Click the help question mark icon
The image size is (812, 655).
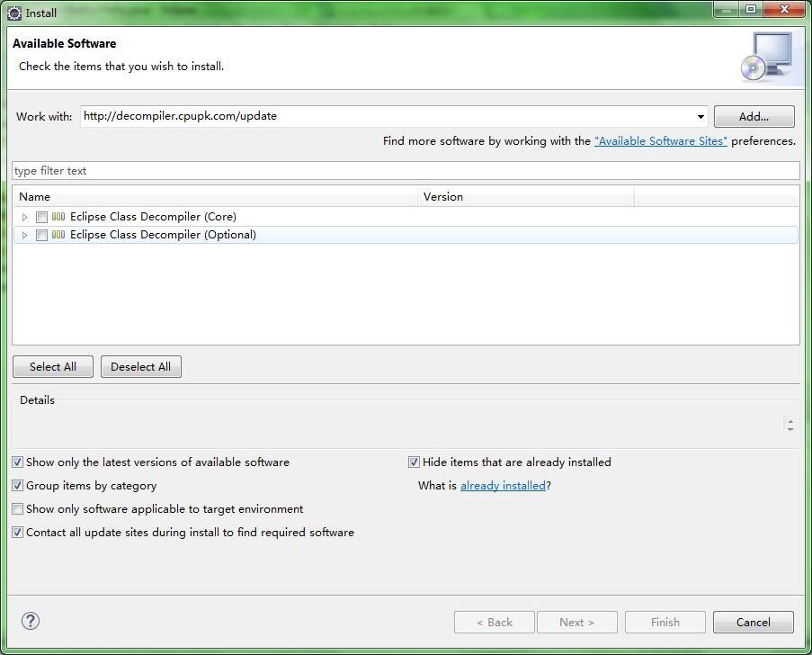coord(31,621)
